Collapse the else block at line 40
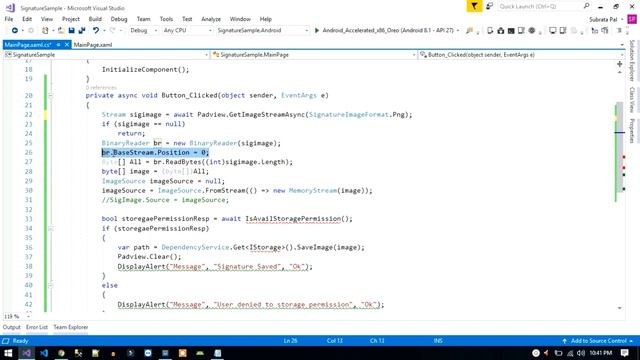640x360 pixels. [51, 285]
